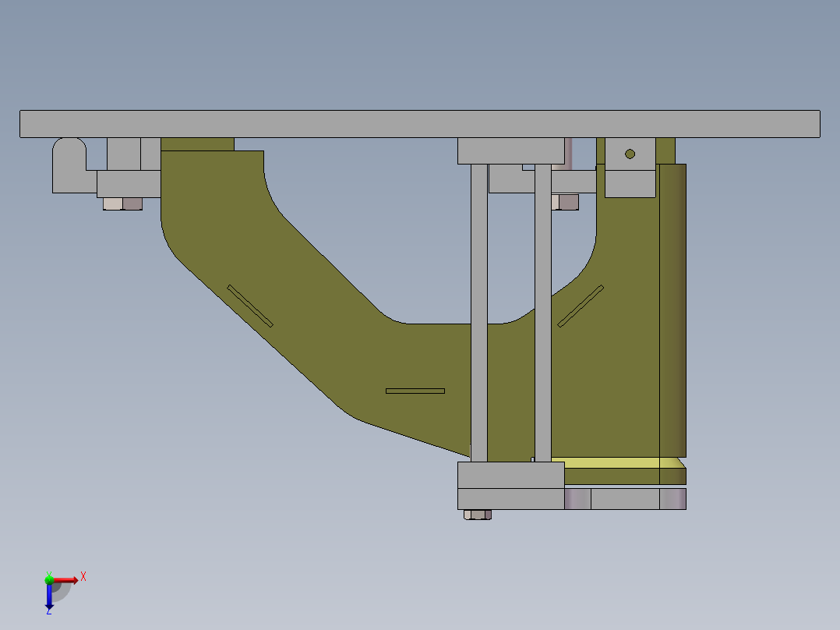The image size is (840, 630).
Task: Pick the left vertical guide rod
Action: pos(479,313)
